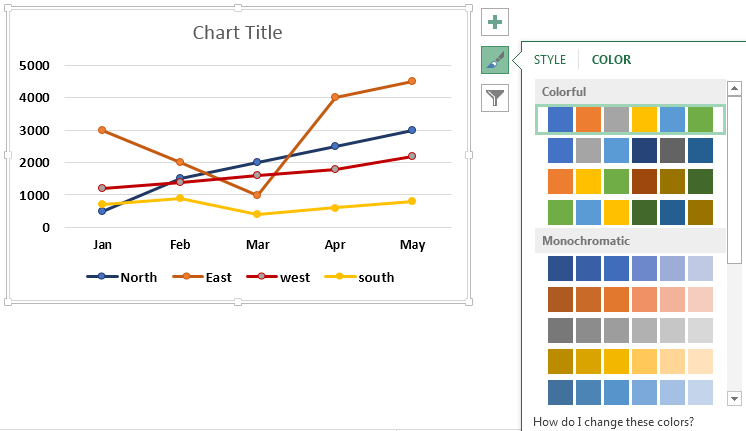This screenshot has width=746, height=431.
Task: Click the May axis label
Action: pyautogui.click(x=412, y=245)
